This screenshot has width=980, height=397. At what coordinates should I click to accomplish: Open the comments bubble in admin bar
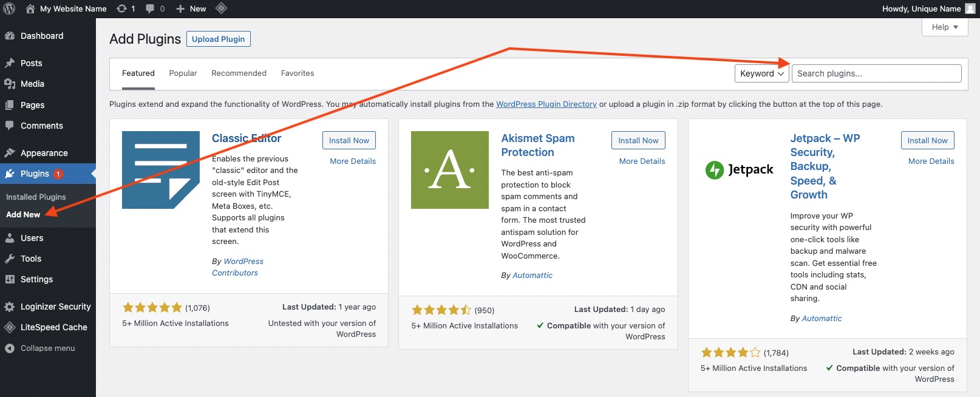pyautogui.click(x=150, y=8)
